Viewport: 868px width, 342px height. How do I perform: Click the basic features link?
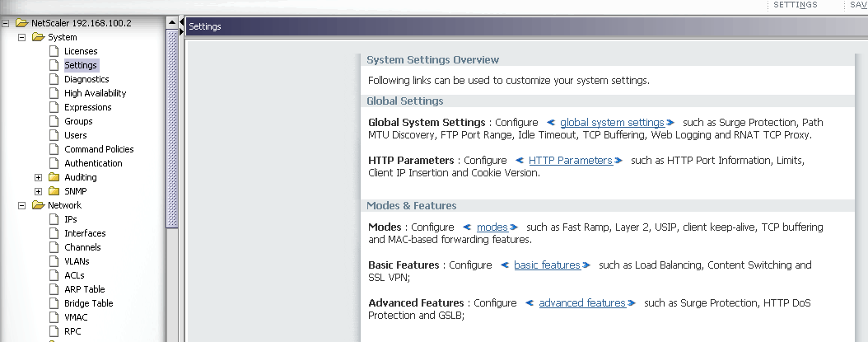(547, 265)
